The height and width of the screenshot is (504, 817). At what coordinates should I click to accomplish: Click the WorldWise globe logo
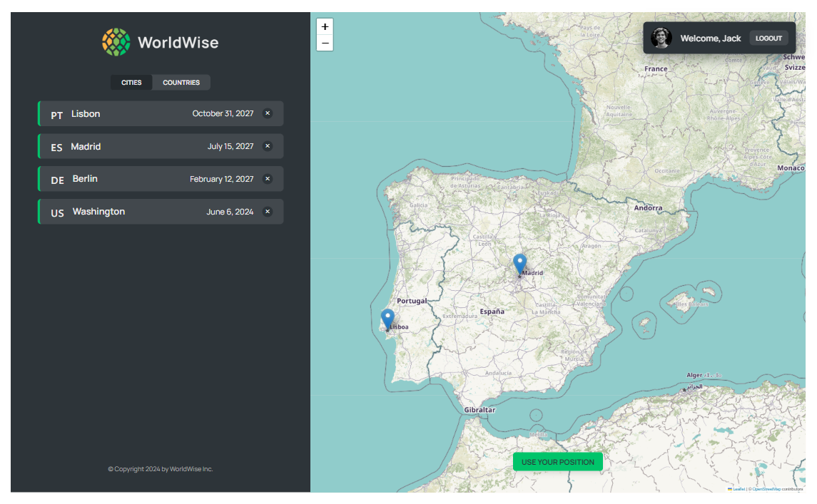tap(116, 42)
